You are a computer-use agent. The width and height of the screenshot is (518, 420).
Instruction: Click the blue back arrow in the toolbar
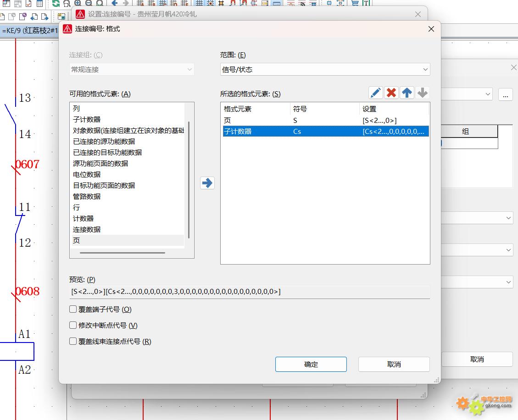[x=115, y=3]
